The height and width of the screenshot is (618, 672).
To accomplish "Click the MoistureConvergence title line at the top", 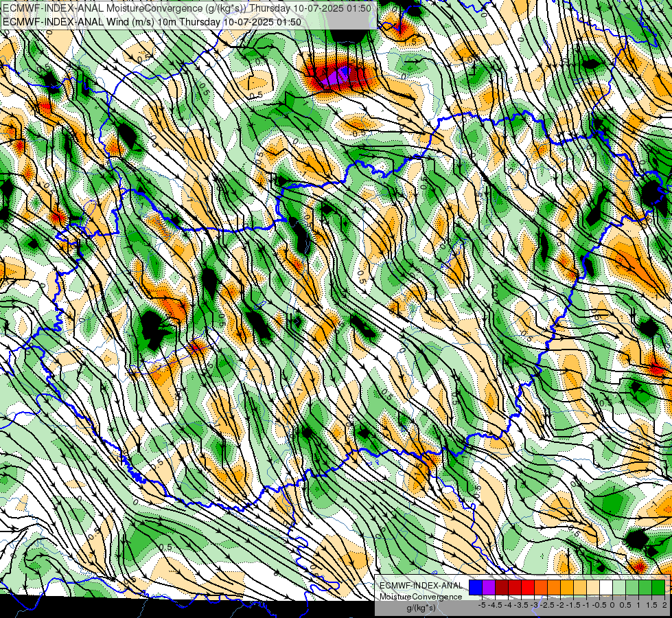I will [187, 8].
